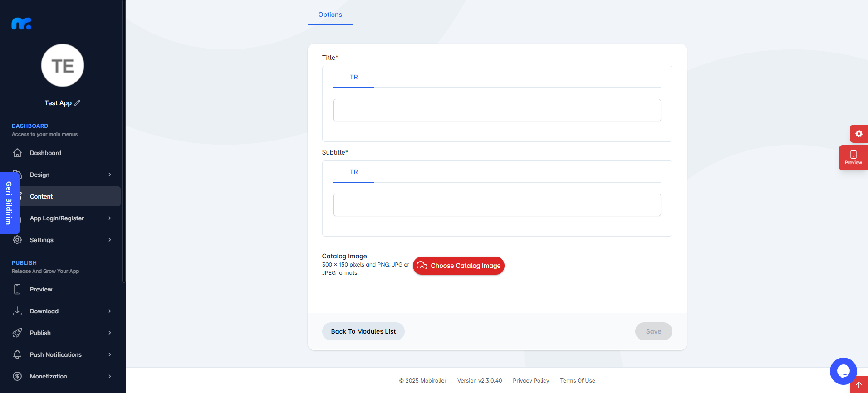Open the App Login/Register menu label
868x393 pixels.
click(57, 218)
